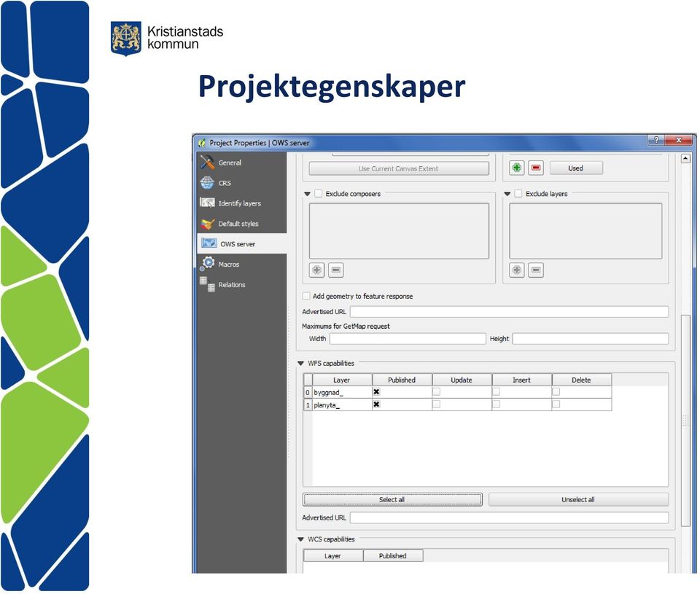
Task: Switch to the Identify layers tab
Action: tap(242, 203)
